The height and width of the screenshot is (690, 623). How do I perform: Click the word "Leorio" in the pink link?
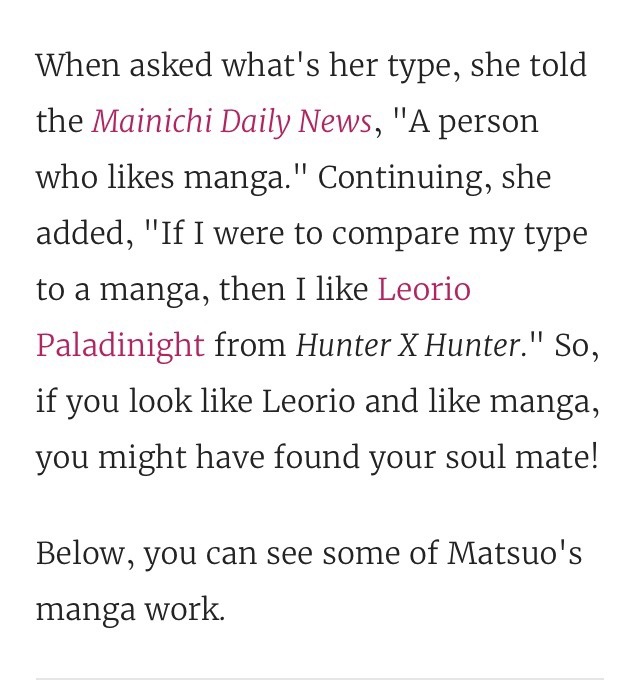pyautogui.click(x=423, y=290)
